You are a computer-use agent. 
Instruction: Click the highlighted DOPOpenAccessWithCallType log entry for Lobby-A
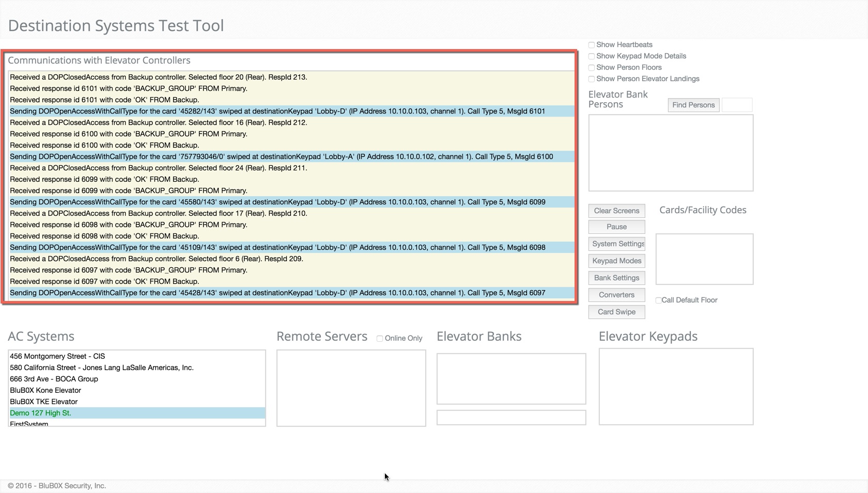(282, 156)
